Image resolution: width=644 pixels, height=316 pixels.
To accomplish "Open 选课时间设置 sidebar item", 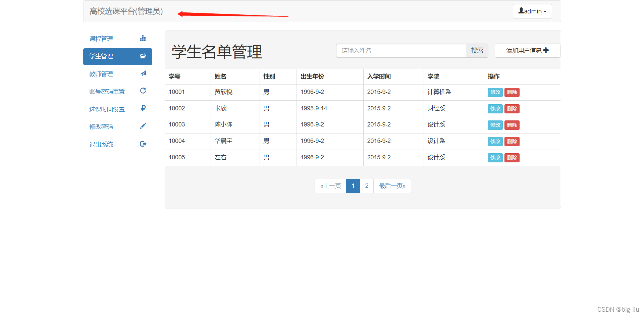I will tap(117, 109).
